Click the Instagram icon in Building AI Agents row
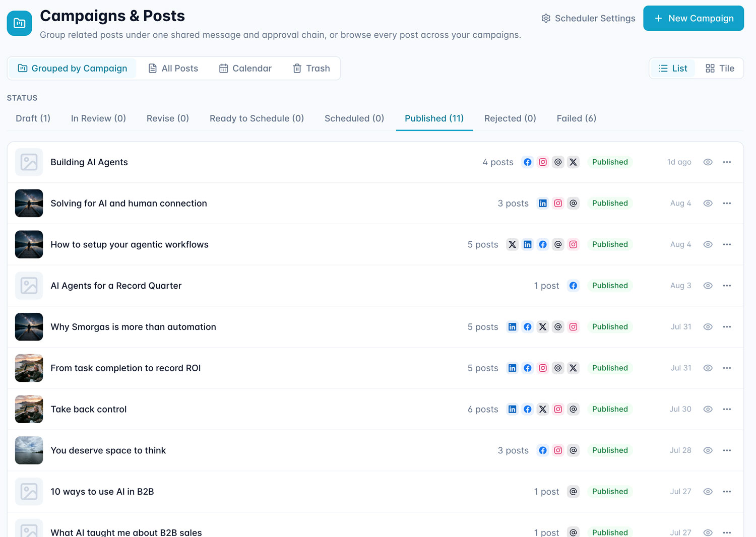 click(543, 162)
